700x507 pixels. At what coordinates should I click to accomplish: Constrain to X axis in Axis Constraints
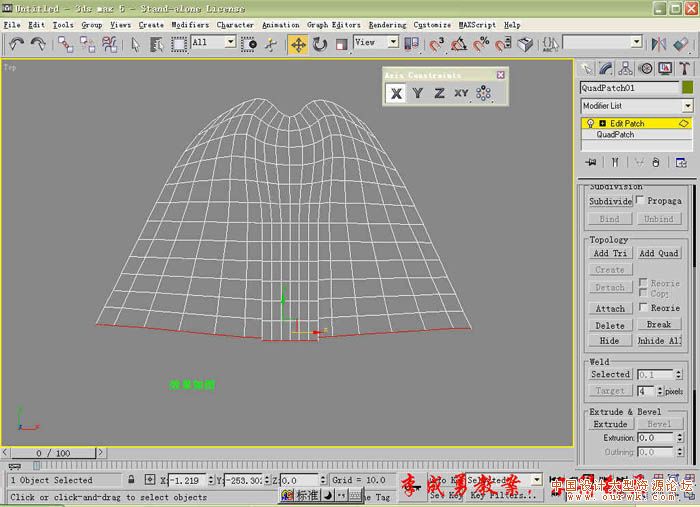(396, 93)
